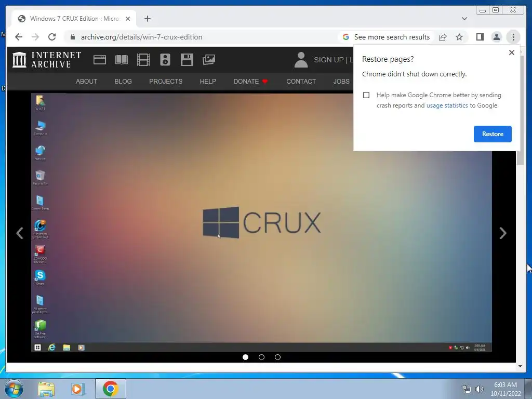Click the scrollbar down arrow
Viewport: 532px width, 399px height.
pyautogui.click(x=521, y=366)
